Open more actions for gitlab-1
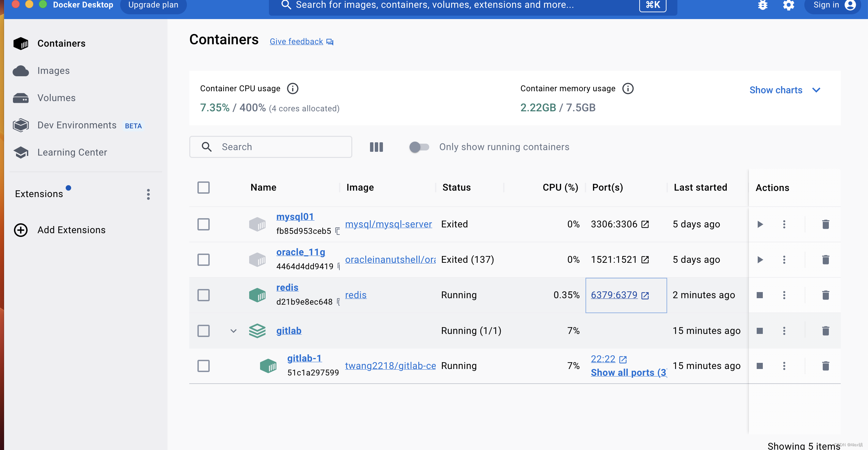The width and height of the screenshot is (868, 450). (x=784, y=366)
